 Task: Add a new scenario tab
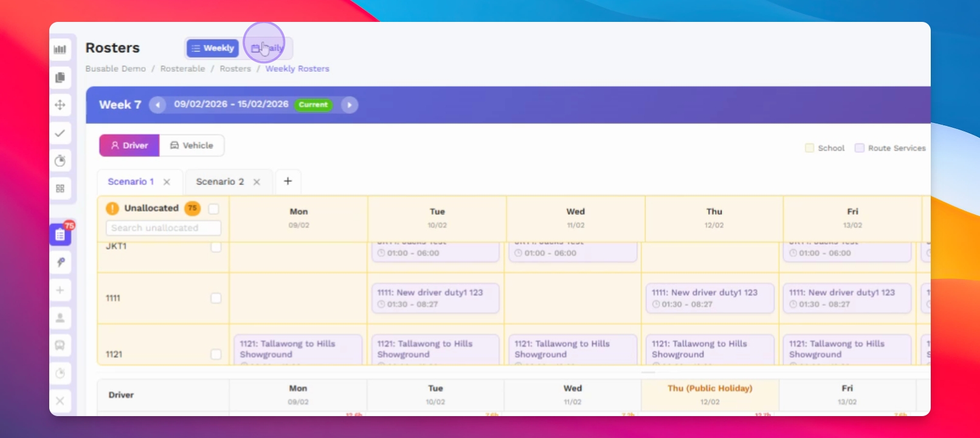coord(288,181)
